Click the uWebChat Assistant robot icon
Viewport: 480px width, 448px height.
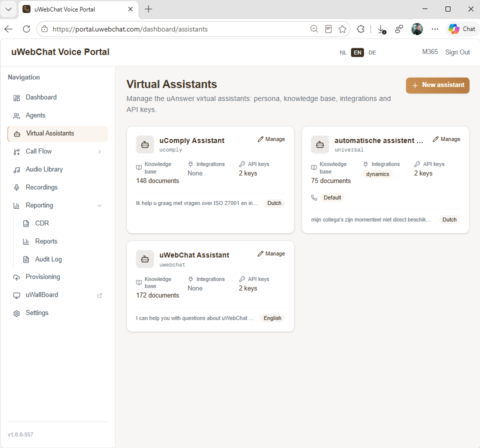[x=145, y=259]
